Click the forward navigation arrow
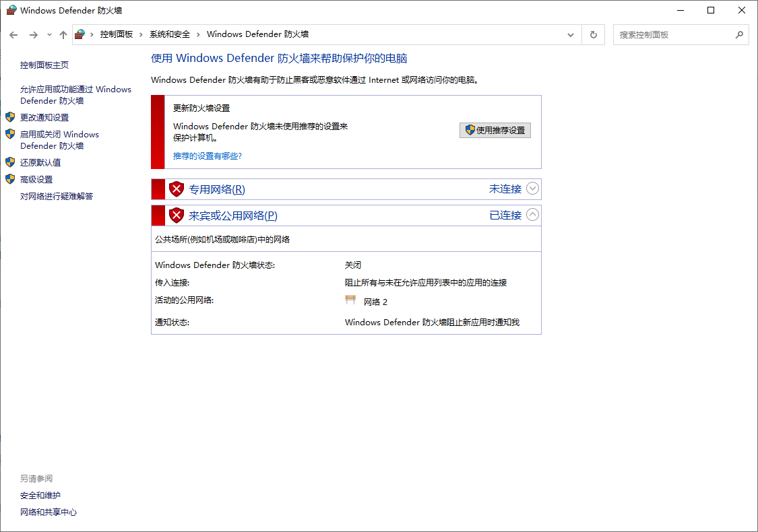 (34, 35)
